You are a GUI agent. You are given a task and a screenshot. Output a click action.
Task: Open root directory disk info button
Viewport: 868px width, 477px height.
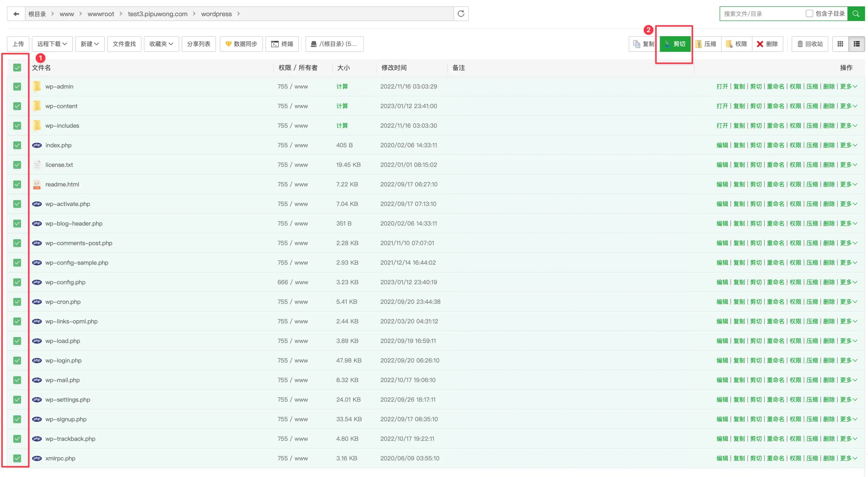click(334, 44)
